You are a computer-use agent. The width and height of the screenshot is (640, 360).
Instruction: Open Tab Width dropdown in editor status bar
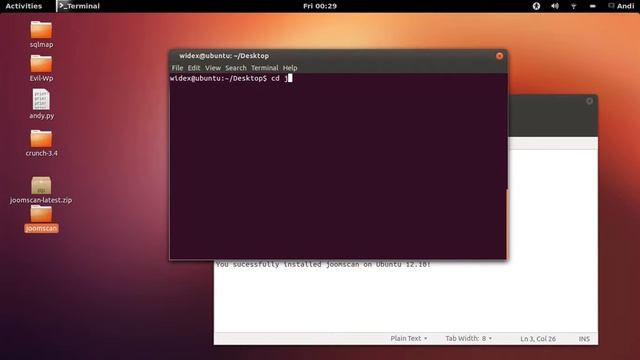pyautogui.click(x=469, y=338)
